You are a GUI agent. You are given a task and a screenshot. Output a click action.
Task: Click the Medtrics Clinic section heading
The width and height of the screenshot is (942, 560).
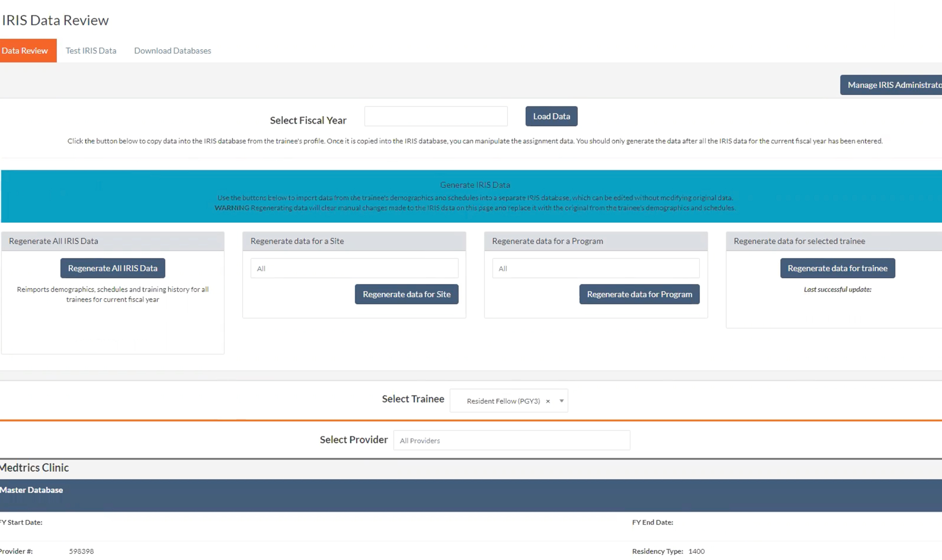point(34,467)
